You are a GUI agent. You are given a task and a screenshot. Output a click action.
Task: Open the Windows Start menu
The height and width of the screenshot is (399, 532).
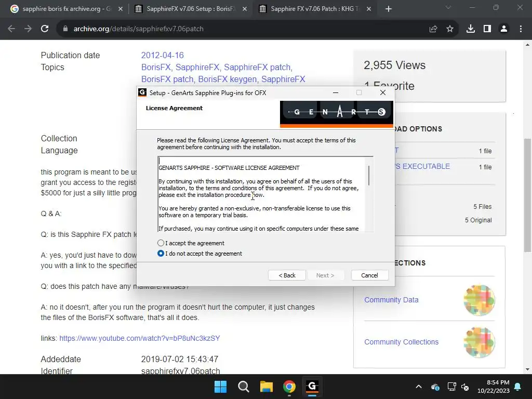pos(220,387)
